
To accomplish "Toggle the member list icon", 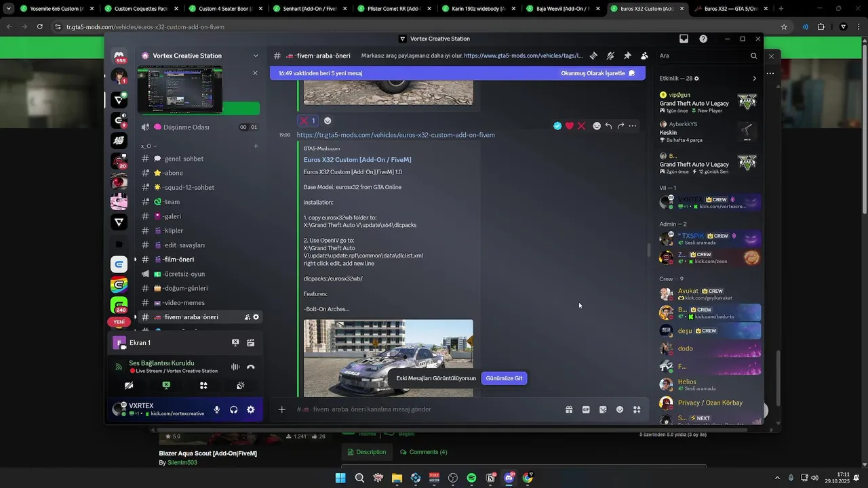I will 644,56.
